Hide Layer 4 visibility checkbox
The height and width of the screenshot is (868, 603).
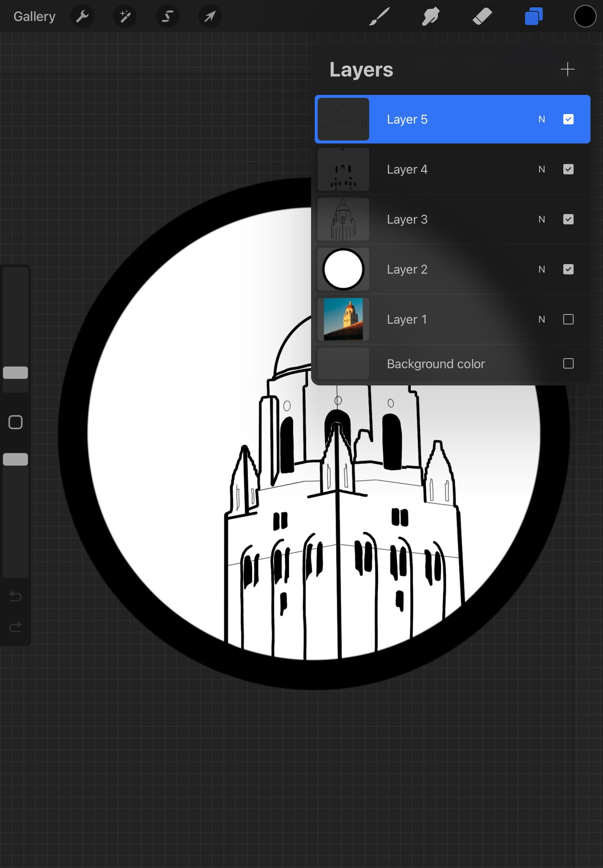tap(568, 169)
